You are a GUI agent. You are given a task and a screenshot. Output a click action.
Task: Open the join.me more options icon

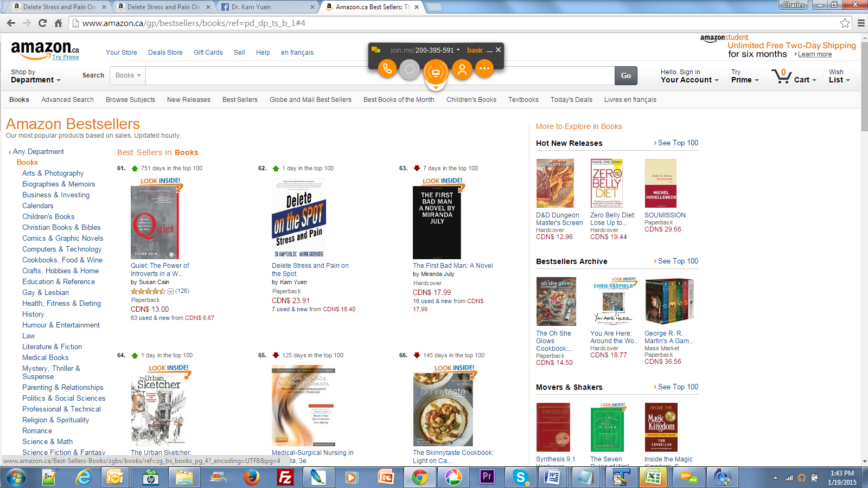pos(484,69)
